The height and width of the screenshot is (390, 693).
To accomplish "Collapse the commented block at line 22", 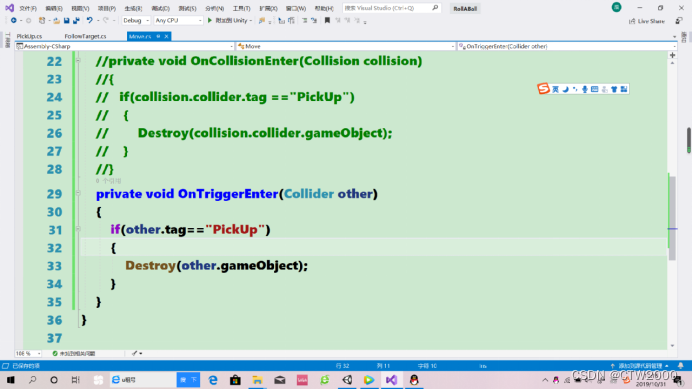I will coord(78,60).
